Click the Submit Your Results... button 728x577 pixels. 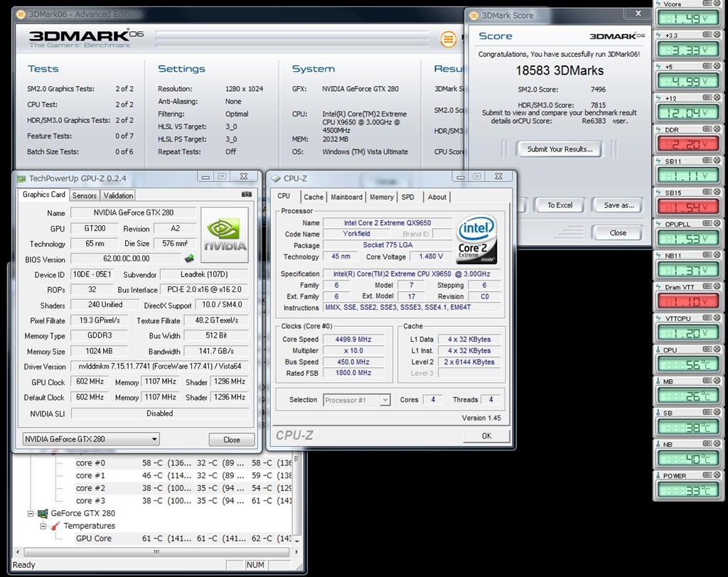click(x=560, y=149)
